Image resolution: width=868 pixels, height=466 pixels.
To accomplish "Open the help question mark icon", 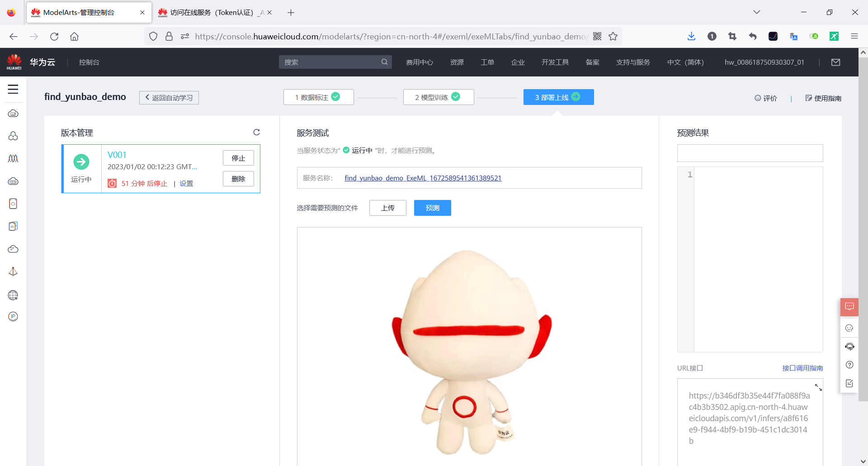I will (x=849, y=365).
